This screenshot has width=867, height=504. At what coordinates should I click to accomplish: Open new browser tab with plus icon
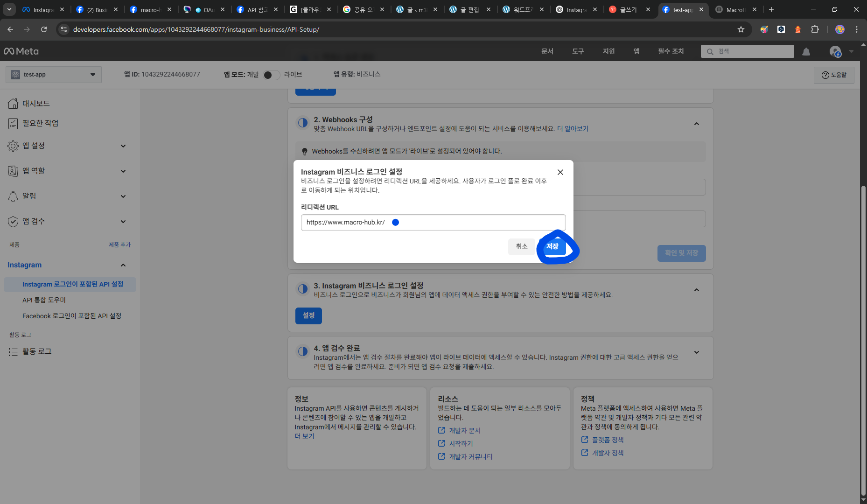(771, 9)
